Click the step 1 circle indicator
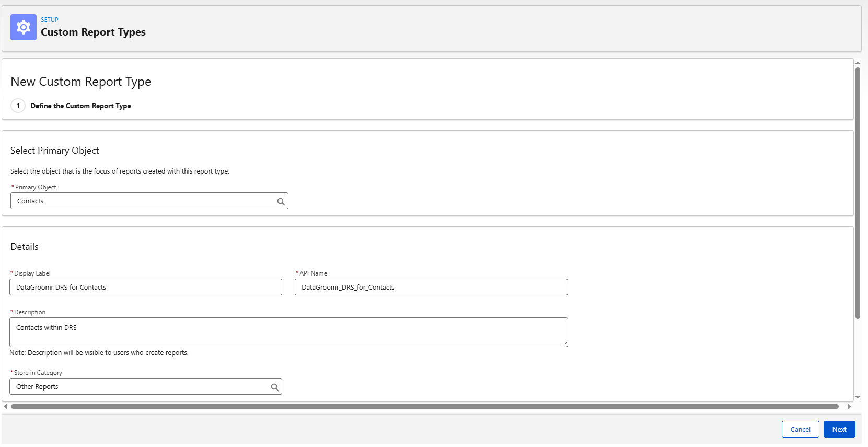 (18, 106)
